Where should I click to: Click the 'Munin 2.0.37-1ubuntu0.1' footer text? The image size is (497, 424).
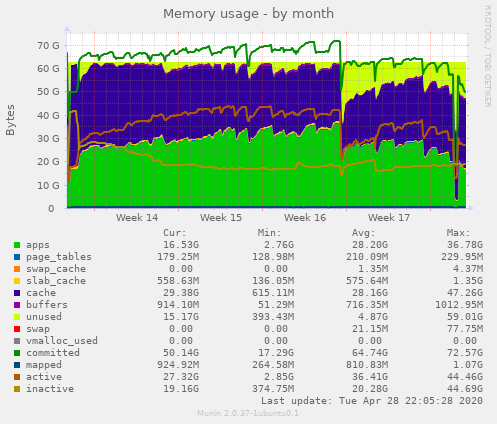tap(248, 414)
